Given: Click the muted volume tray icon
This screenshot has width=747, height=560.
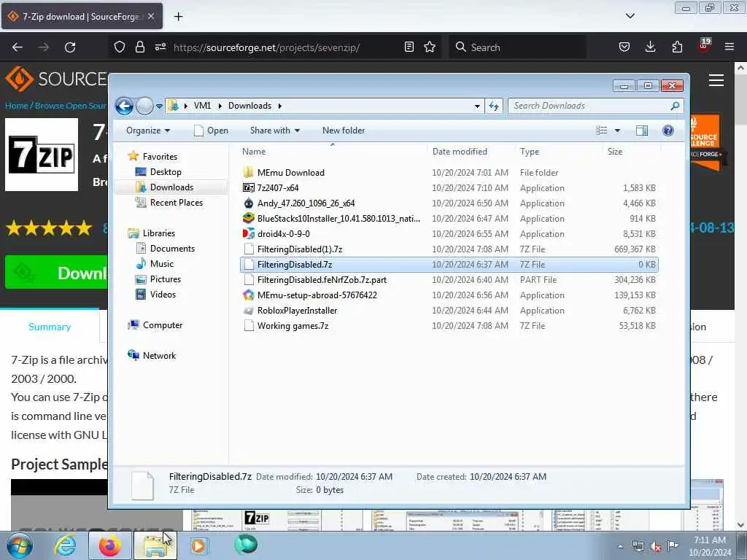Looking at the screenshot, I should click(x=656, y=546).
